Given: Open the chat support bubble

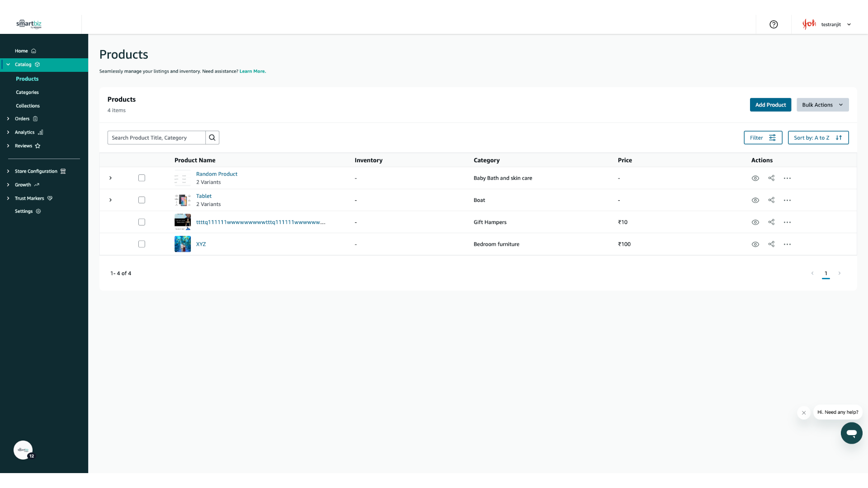Looking at the screenshot, I should point(851,433).
